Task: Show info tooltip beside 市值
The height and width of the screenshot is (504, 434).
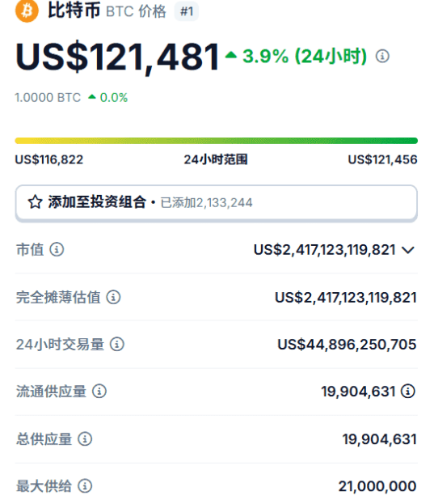Action: pos(57,249)
